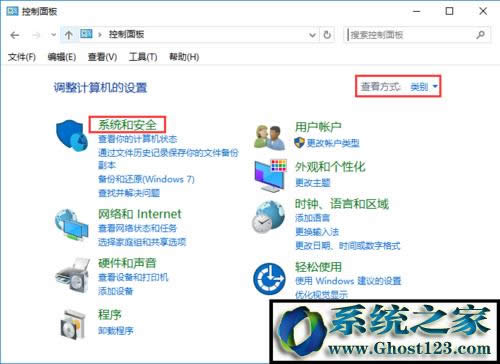Click the Programs disc box icon

pyautogui.click(x=73, y=324)
